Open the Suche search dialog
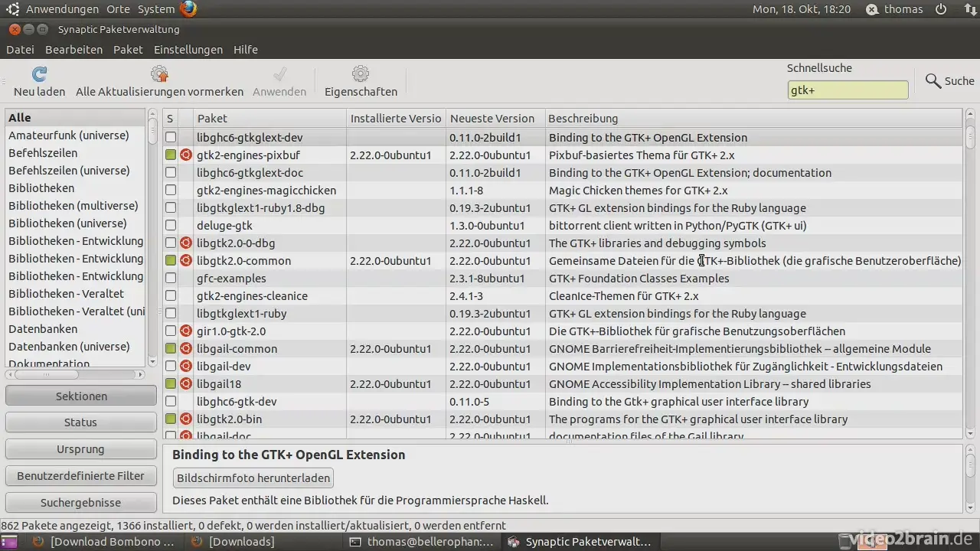This screenshot has height=551, width=980. coord(949,81)
